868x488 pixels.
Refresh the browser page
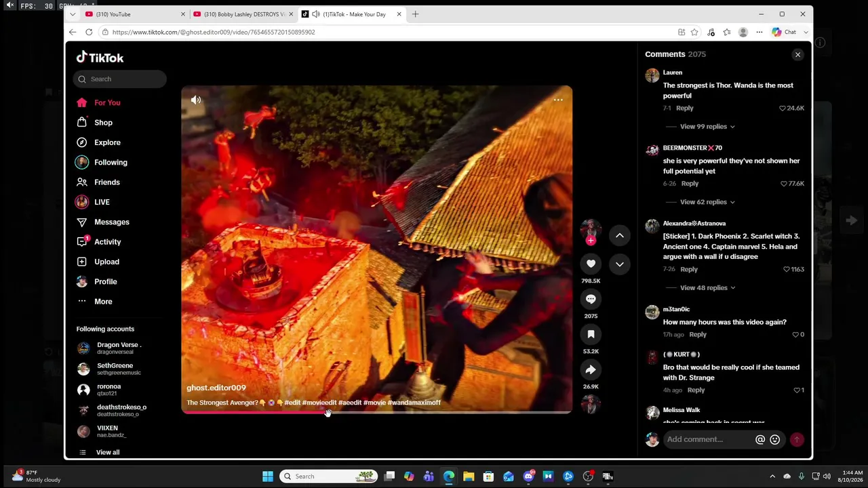(89, 32)
